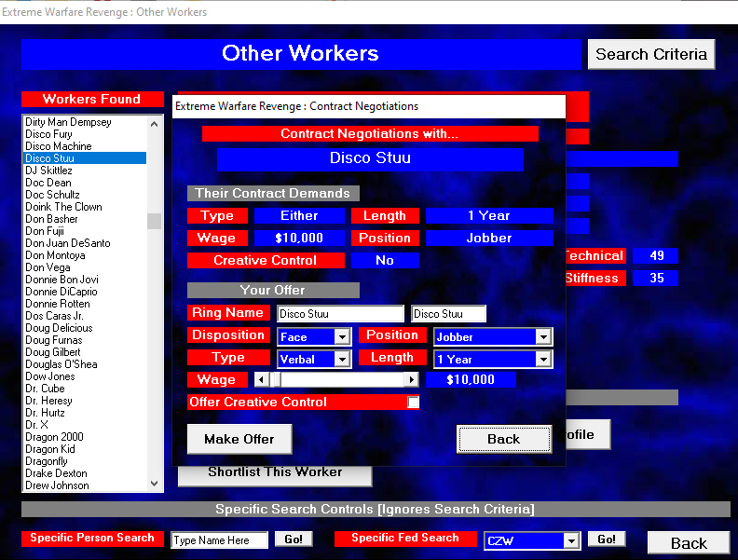Click Go! next to Specific Person Search
This screenshot has height=560, width=738.
pos(293,540)
